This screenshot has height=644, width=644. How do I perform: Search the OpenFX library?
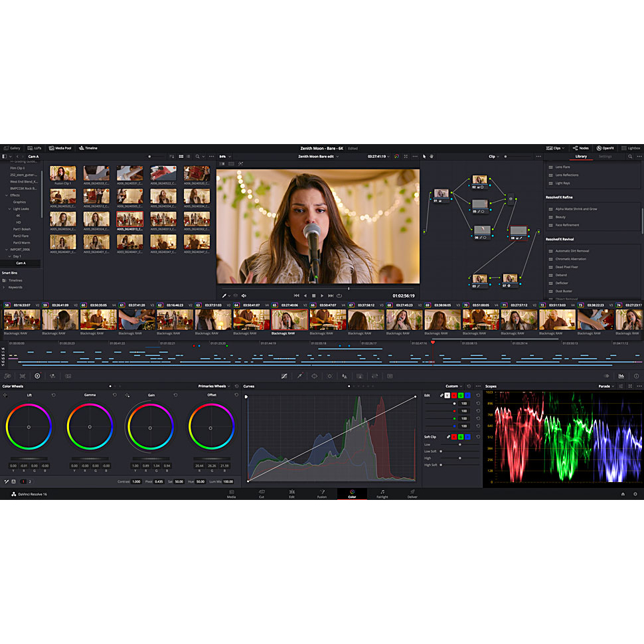tap(630, 157)
